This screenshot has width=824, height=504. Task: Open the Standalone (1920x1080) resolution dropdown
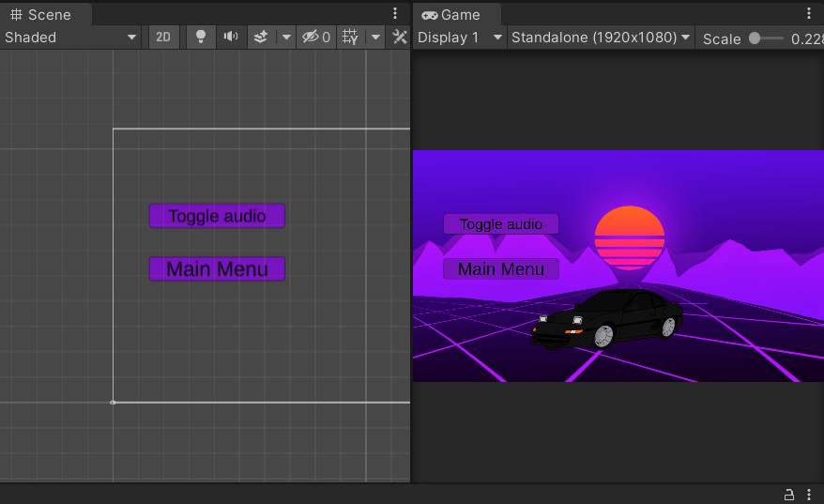pos(601,38)
